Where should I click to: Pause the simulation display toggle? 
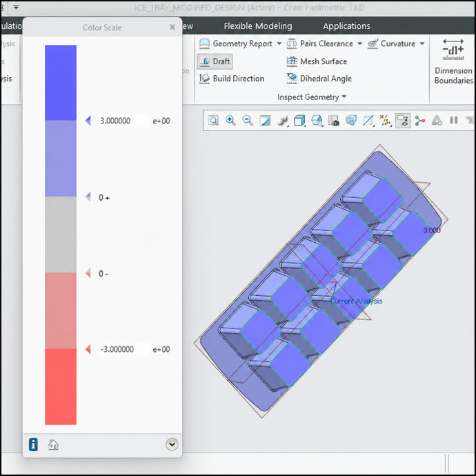pyautogui.click(x=454, y=121)
